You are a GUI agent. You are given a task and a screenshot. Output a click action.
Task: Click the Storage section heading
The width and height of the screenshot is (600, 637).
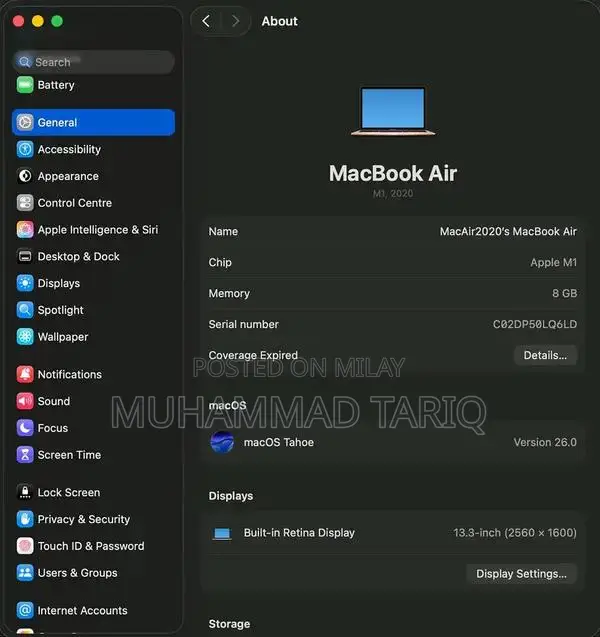coord(229,624)
